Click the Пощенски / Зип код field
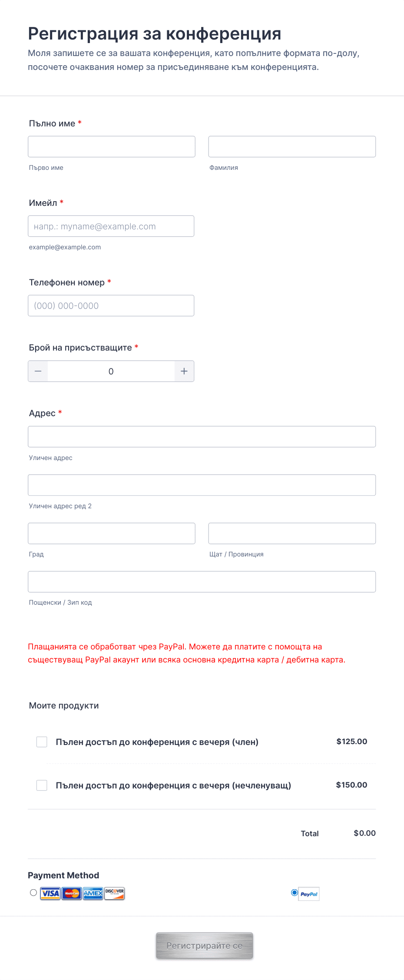 202,582
